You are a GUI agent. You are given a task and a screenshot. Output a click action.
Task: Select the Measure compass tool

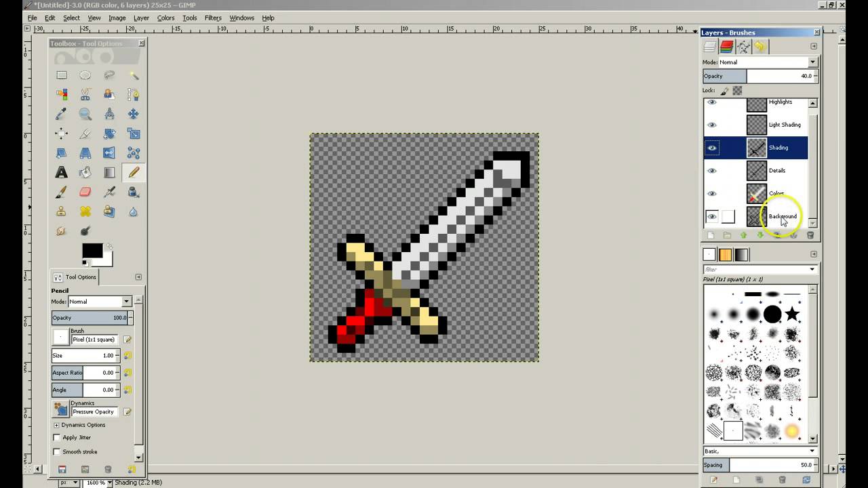(109, 114)
